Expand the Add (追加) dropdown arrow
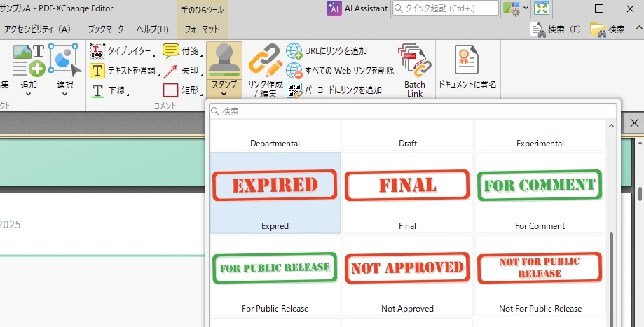 pyautogui.click(x=28, y=94)
